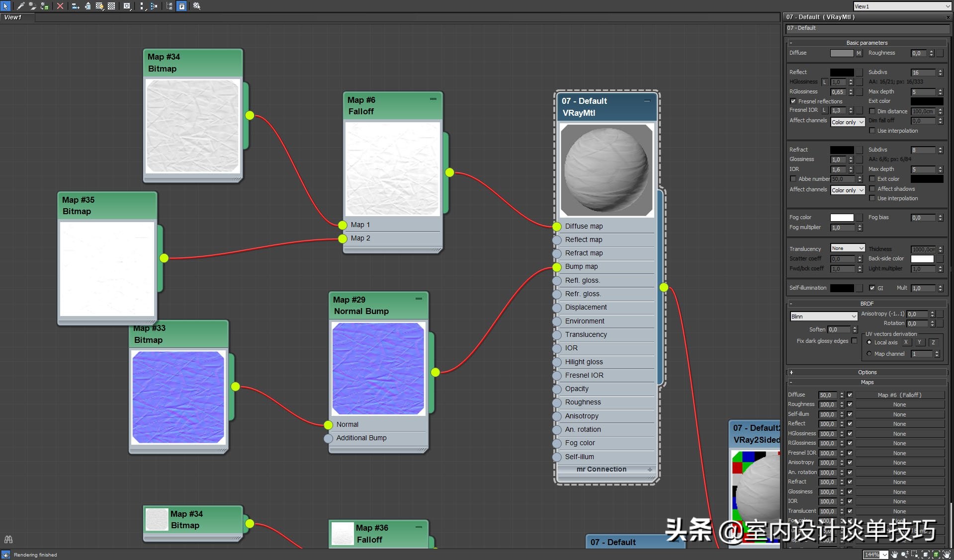The image size is (954, 560).
Task: Toggle the Fresnel reflections checkbox
Action: click(x=793, y=101)
